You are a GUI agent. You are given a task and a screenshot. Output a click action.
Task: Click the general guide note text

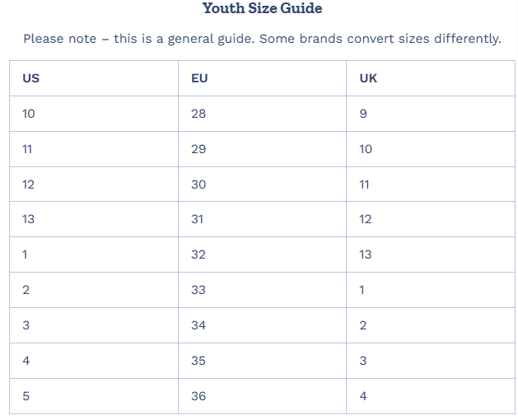tap(263, 39)
